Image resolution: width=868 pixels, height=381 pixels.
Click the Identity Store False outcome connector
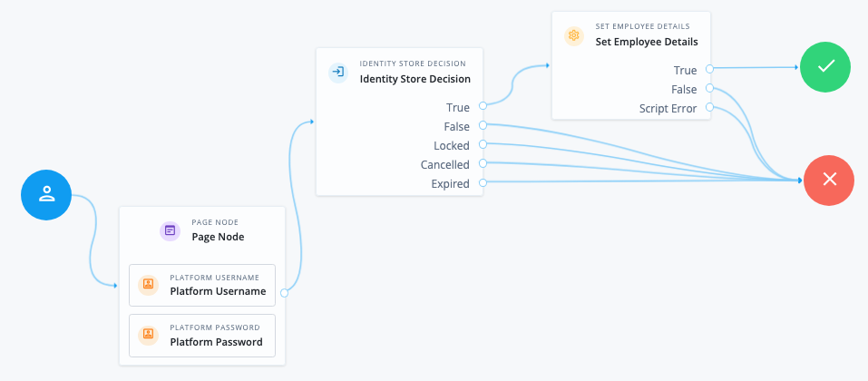(483, 126)
